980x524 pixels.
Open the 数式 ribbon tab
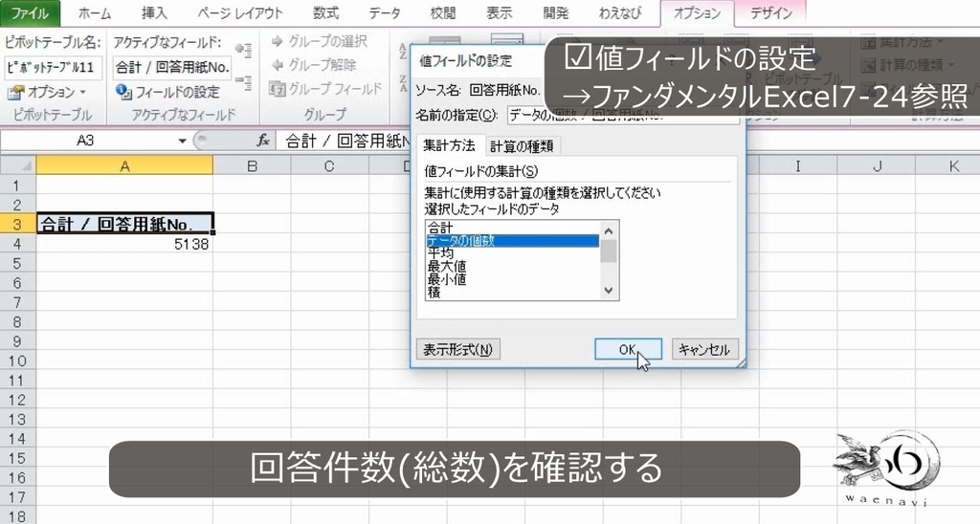tap(325, 13)
